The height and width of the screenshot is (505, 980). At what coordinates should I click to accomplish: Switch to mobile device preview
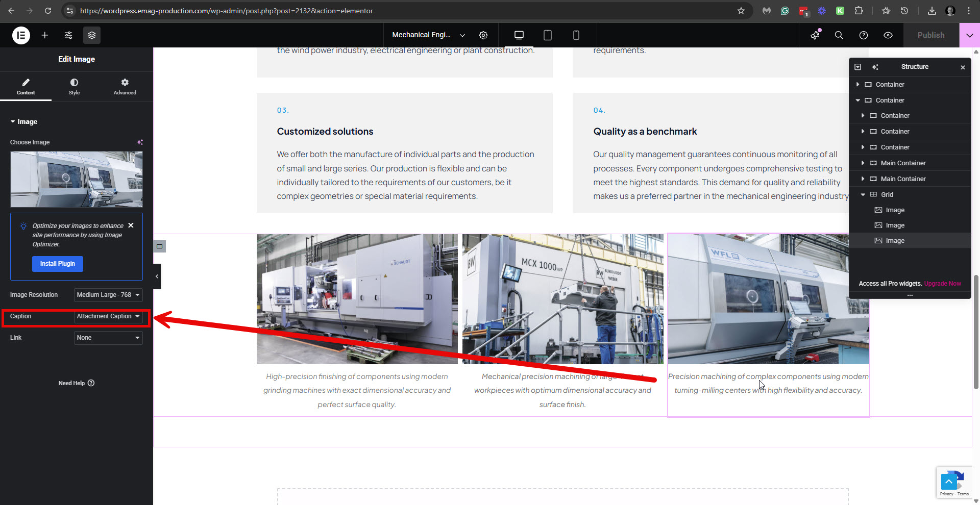pyautogui.click(x=576, y=35)
